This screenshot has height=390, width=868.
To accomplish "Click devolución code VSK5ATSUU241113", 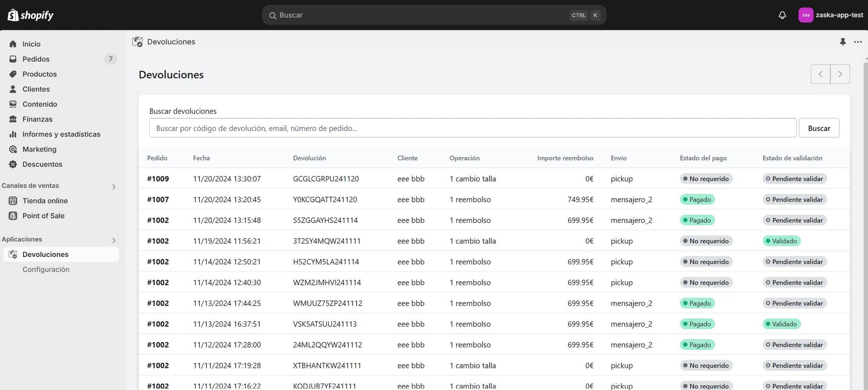I will [325, 324].
